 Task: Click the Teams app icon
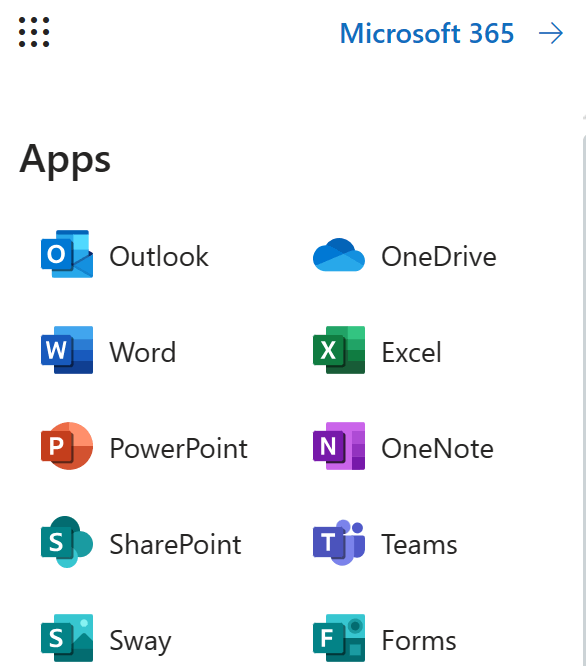(338, 542)
